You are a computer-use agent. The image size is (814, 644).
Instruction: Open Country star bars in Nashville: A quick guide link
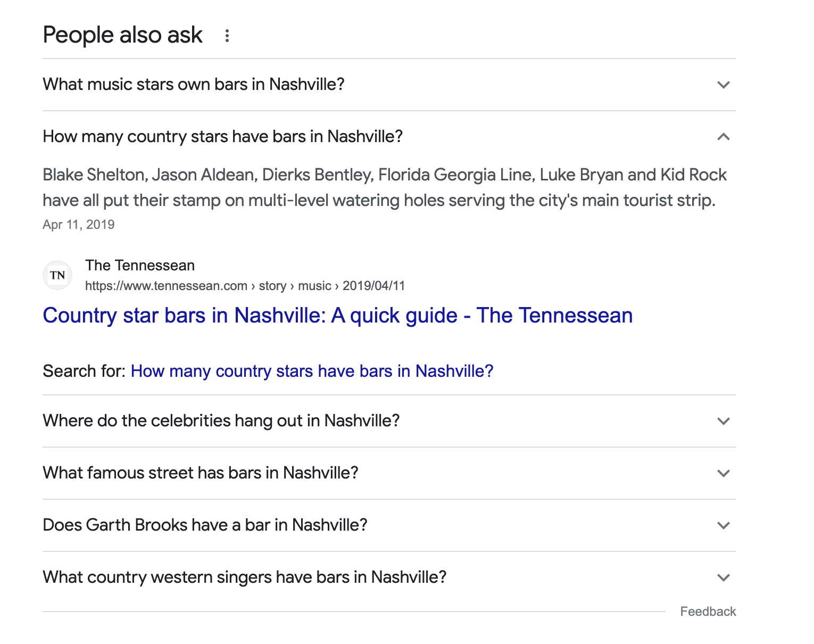338,316
